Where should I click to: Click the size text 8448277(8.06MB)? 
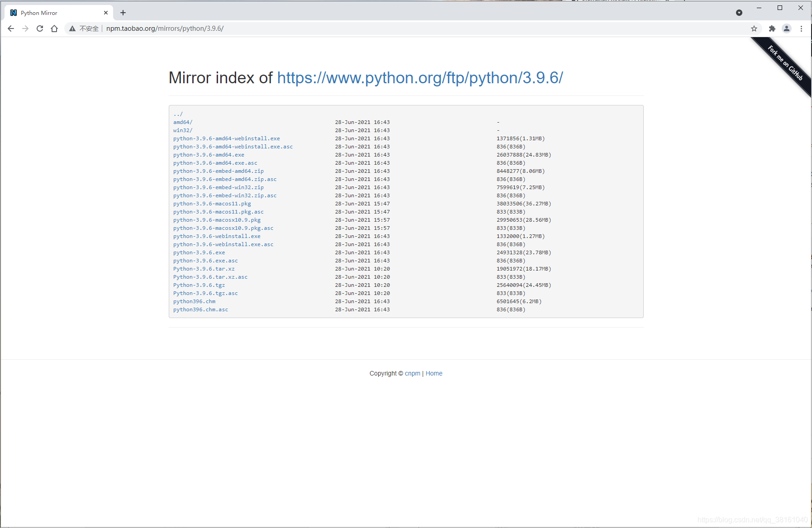521,171
